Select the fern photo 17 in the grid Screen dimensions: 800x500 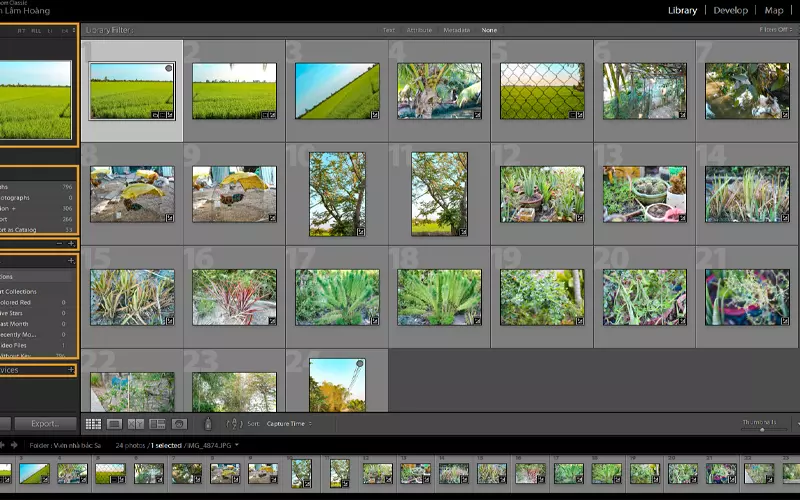click(x=337, y=297)
